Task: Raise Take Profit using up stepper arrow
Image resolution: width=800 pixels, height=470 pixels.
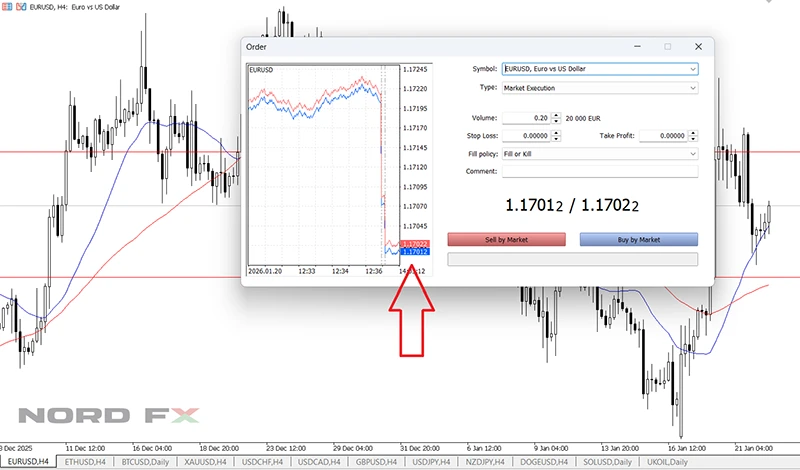Action: pos(692,133)
